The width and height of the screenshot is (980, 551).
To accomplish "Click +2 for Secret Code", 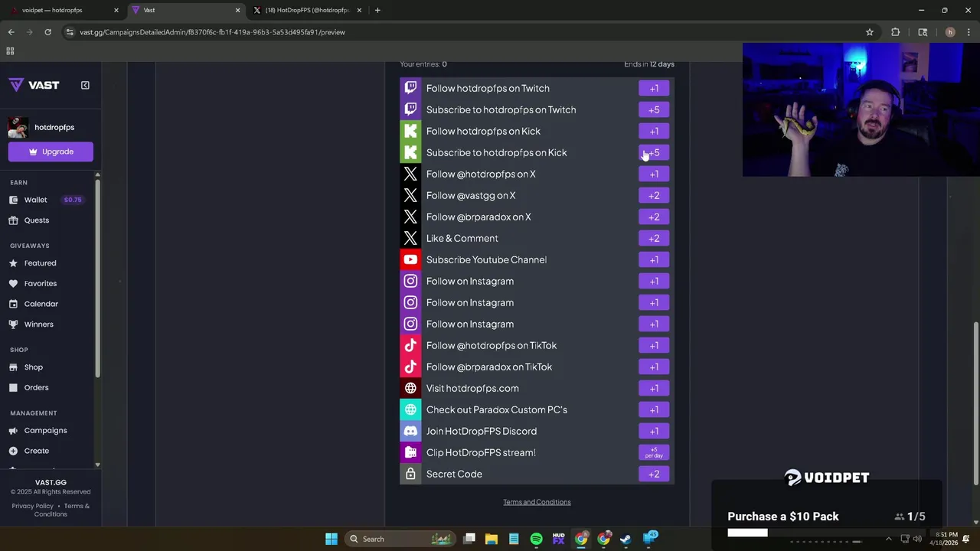I will (654, 474).
